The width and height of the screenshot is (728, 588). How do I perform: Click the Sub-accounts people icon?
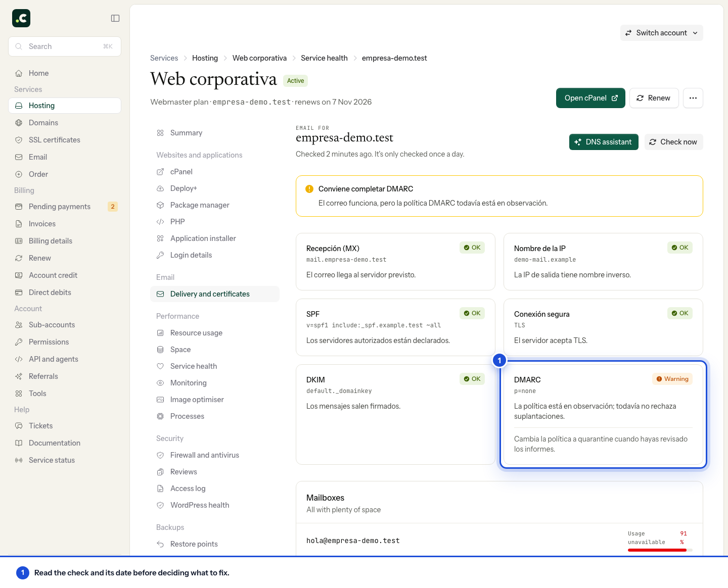click(19, 325)
